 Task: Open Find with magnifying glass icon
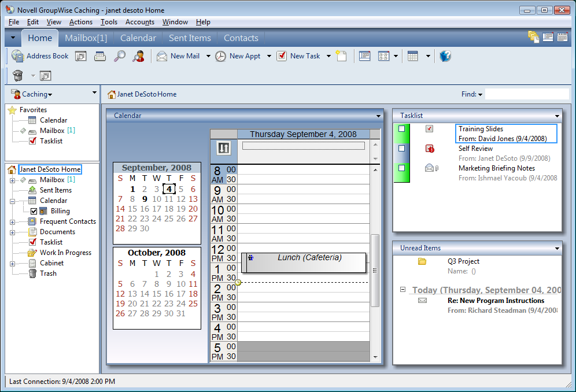pyautogui.click(x=119, y=56)
